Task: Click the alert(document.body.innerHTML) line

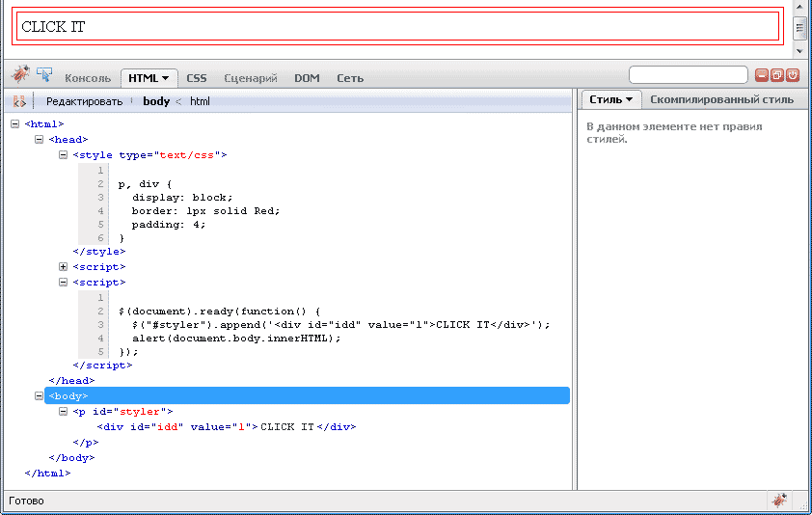Action: pyautogui.click(x=236, y=339)
